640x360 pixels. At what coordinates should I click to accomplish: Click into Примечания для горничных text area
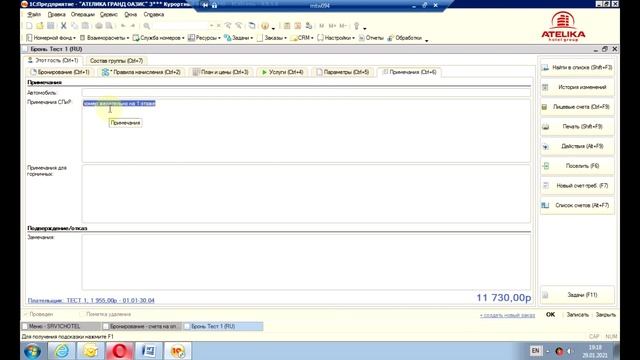(306, 193)
